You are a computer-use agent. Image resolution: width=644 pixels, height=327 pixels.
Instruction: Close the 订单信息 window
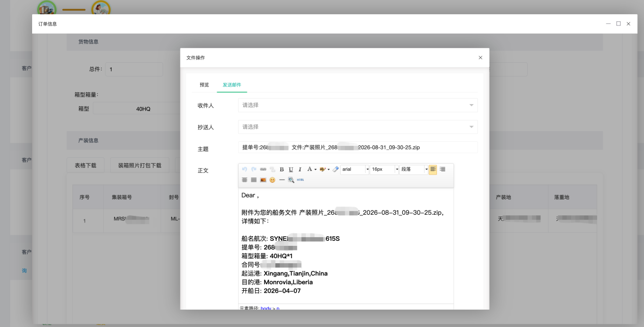[629, 23]
